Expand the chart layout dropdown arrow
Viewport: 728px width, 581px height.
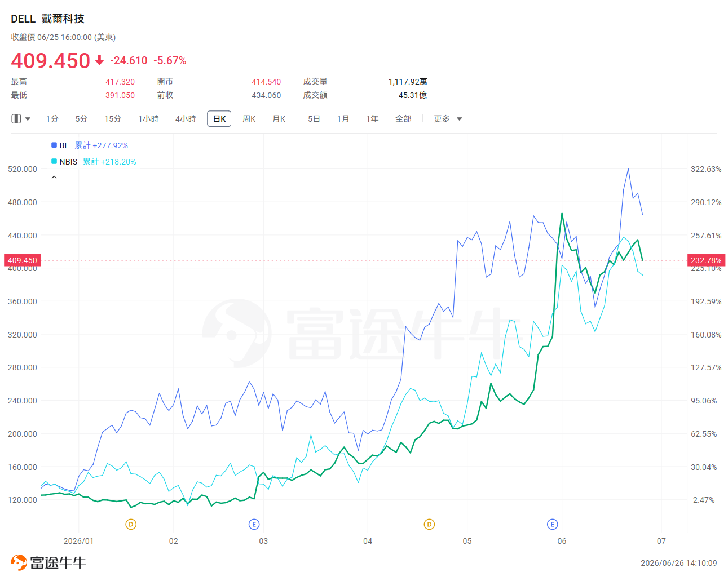(28, 119)
